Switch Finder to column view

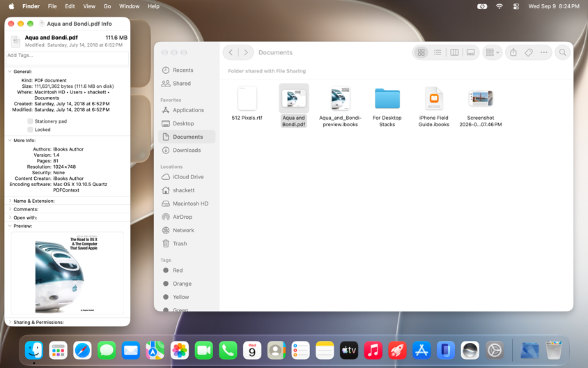coord(454,52)
